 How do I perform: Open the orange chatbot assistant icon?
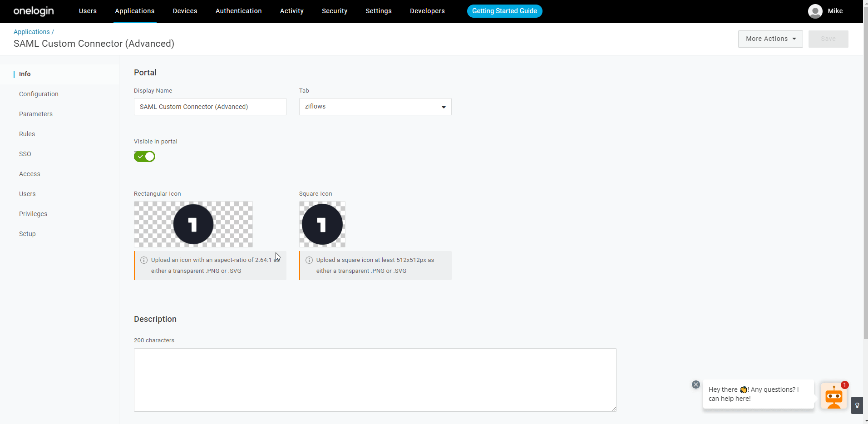click(833, 396)
